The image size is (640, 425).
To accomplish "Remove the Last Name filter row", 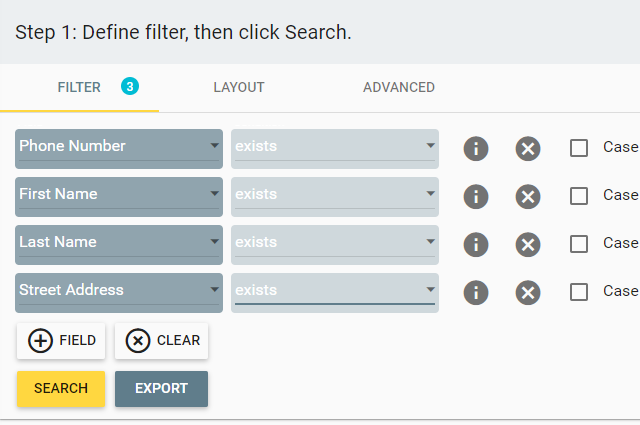I will 528,245.
